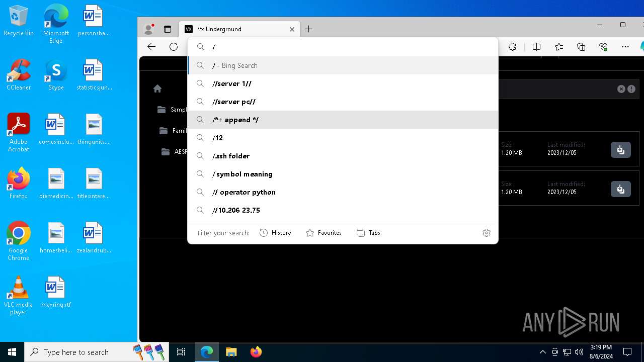The height and width of the screenshot is (362, 644).
Task: Select the Vx Underground tab
Action: click(x=239, y=29)
